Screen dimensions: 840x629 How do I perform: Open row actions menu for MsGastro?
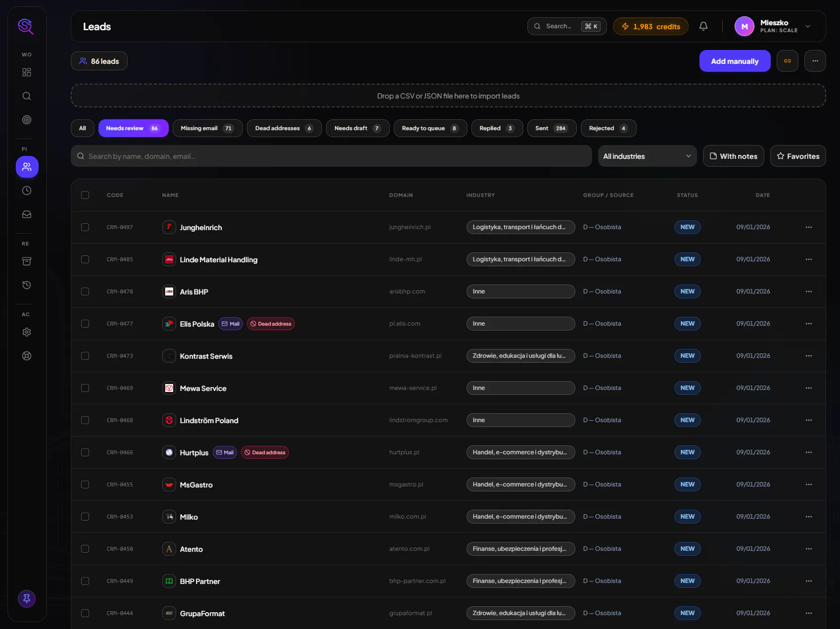coord(809,484)
